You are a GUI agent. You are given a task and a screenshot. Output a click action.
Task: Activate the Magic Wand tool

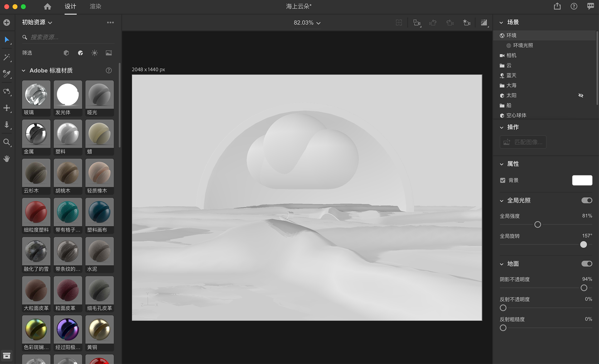pos(7,57)
